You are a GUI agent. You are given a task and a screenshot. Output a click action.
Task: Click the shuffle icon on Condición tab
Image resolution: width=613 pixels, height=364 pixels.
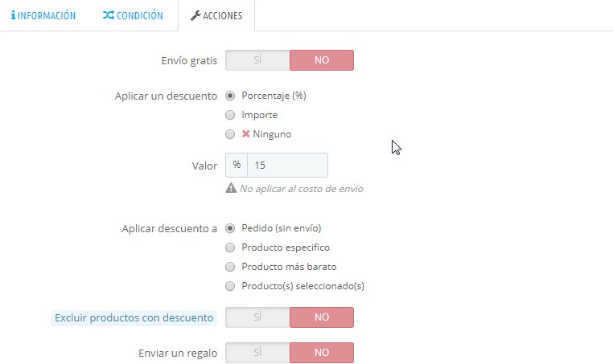click(108, 15)
